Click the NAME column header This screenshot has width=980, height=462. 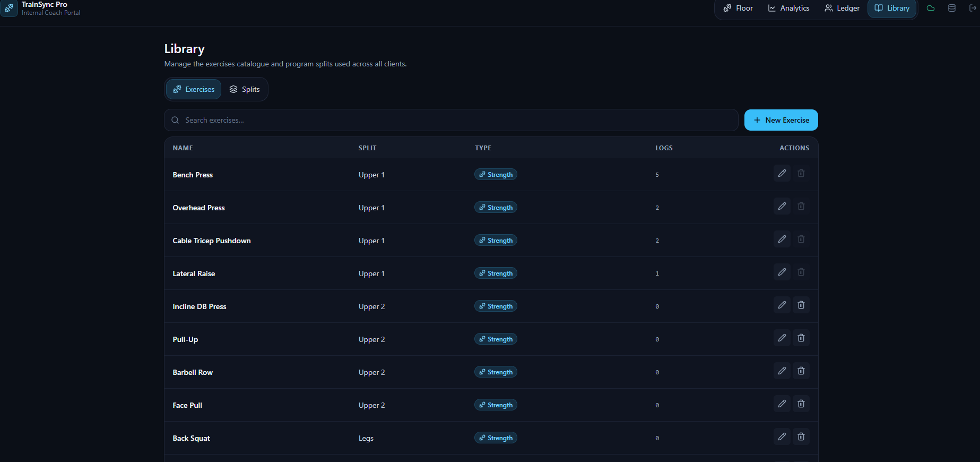pyautogui.click(x=183, y=148)
